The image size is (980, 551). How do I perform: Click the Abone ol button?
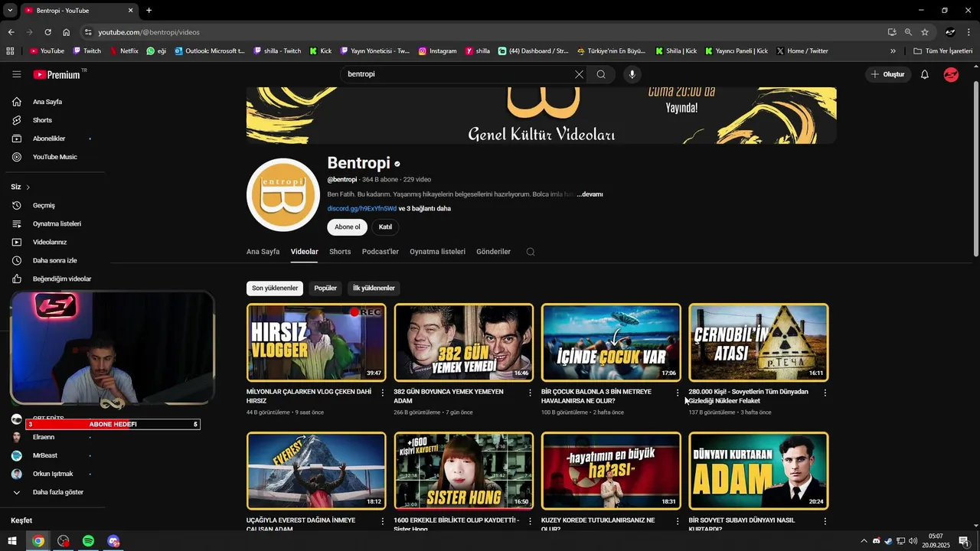347,227
